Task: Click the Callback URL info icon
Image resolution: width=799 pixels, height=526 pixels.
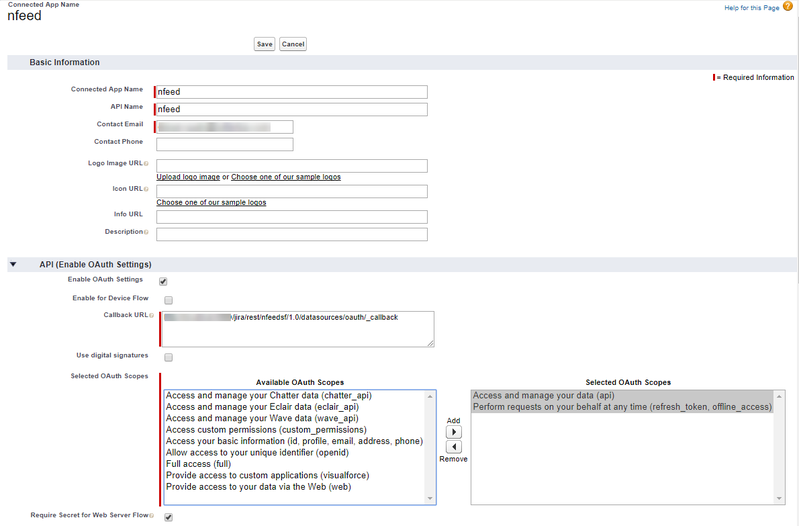Action: pyautogui.click(x=151, y=315)
